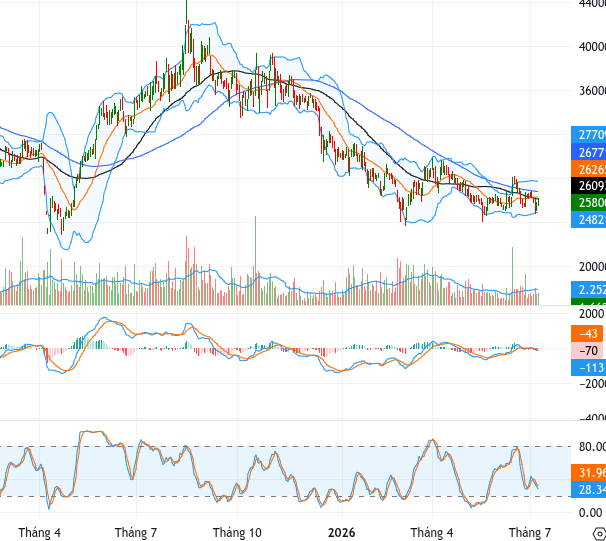Click the 80.00 stochastic scale value
This screenshot has height=541, width=606.
click(x=592, y=447)
